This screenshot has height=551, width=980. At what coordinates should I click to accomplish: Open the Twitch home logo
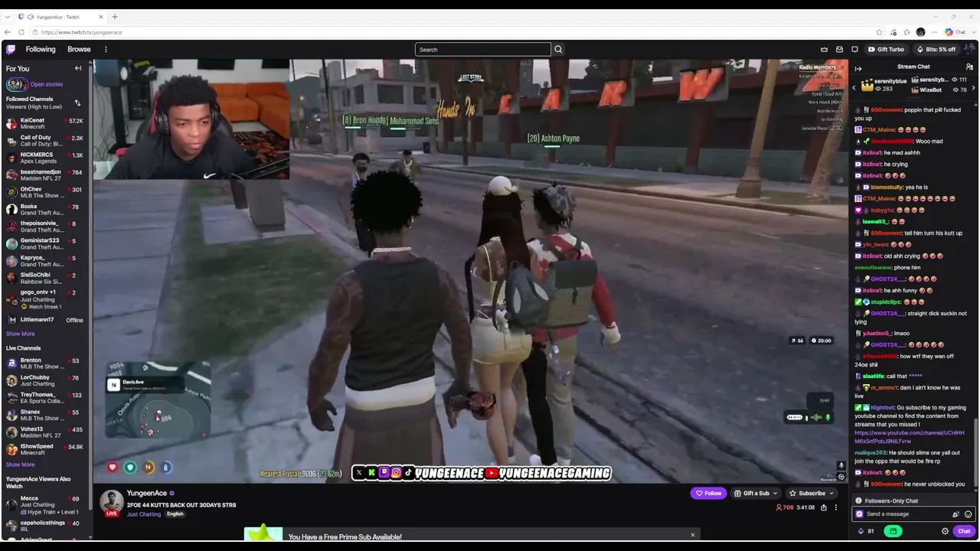[x=11, y=49]
